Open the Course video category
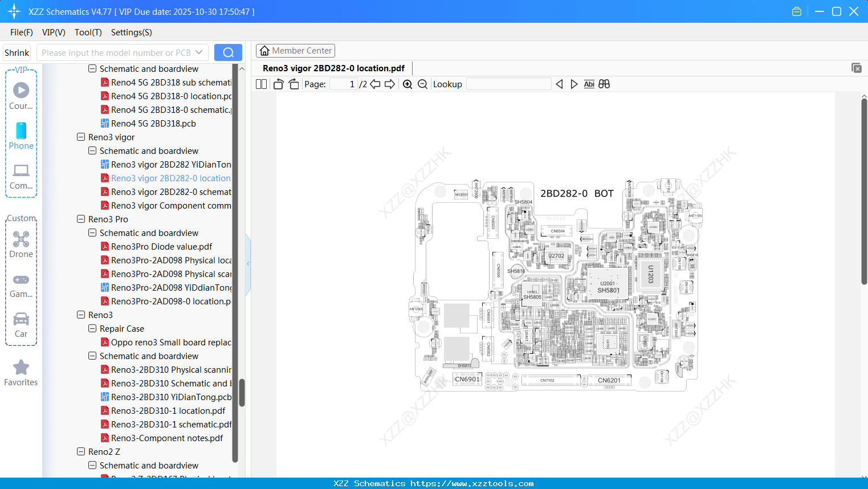This screenshot has height=489, width=868. 21,96
